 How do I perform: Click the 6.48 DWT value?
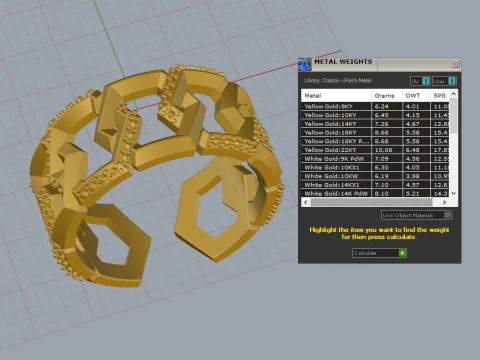pyautogui.click(x=412, y=150)
